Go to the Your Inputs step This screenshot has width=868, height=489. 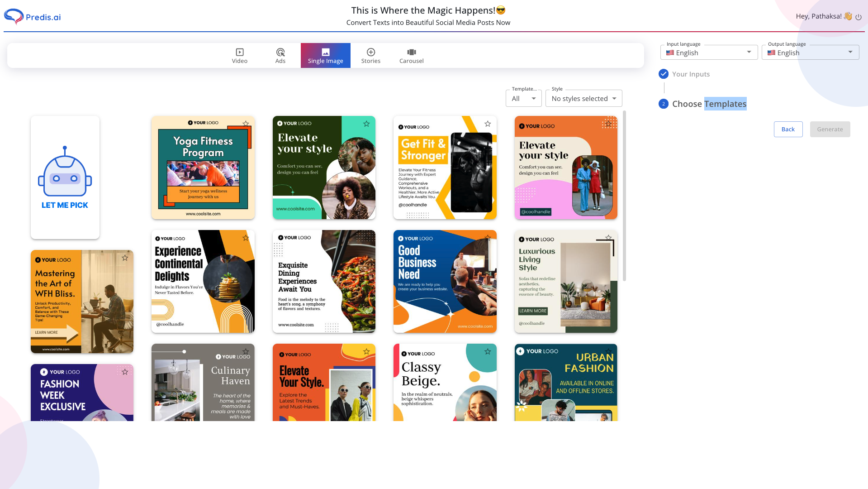[690, 74]
